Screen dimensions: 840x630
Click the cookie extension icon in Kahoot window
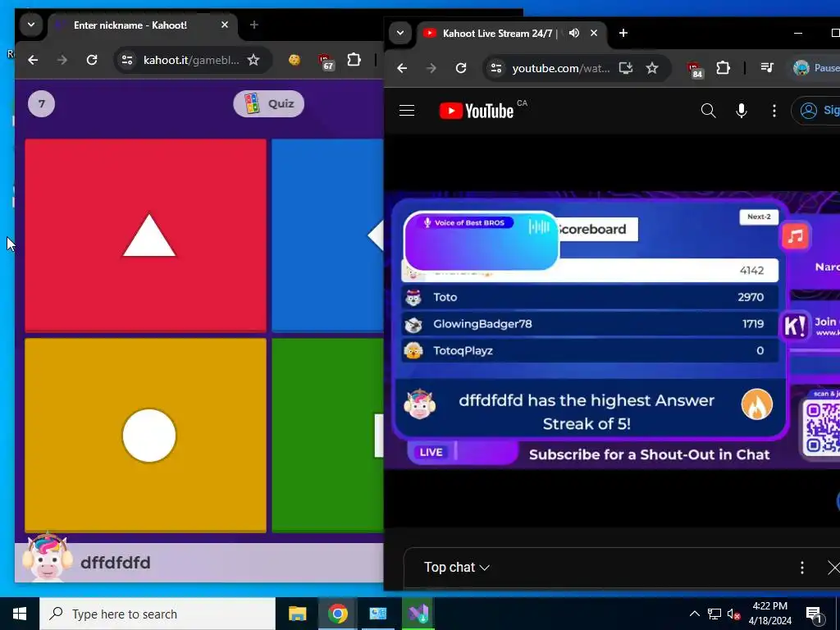294,60
